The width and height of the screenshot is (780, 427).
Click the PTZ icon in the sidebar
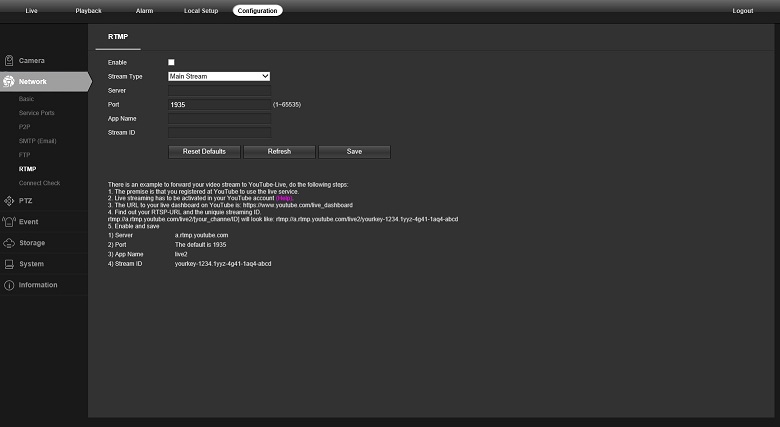pyautogui.click(x=9, y=201)
